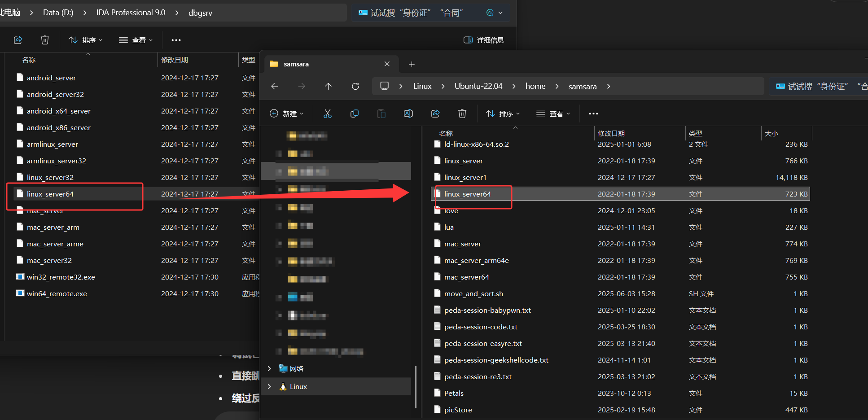Click the paste icon
Image resolution: width=868 pixels, height=420 pixels.
pos(381,114)
